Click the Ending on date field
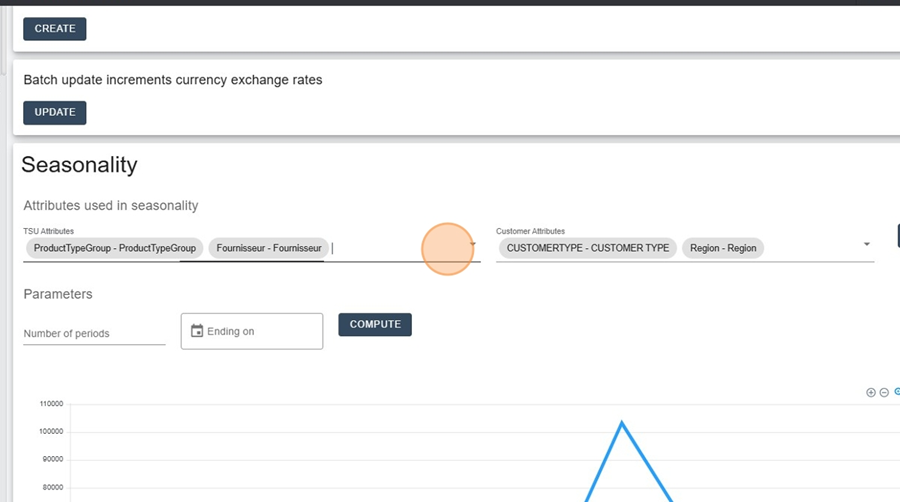900x502 pixels. (252, 331)
